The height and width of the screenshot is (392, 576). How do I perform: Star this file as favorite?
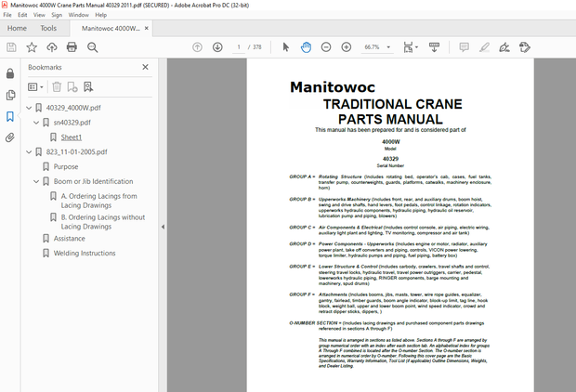[x=32, y=47]
